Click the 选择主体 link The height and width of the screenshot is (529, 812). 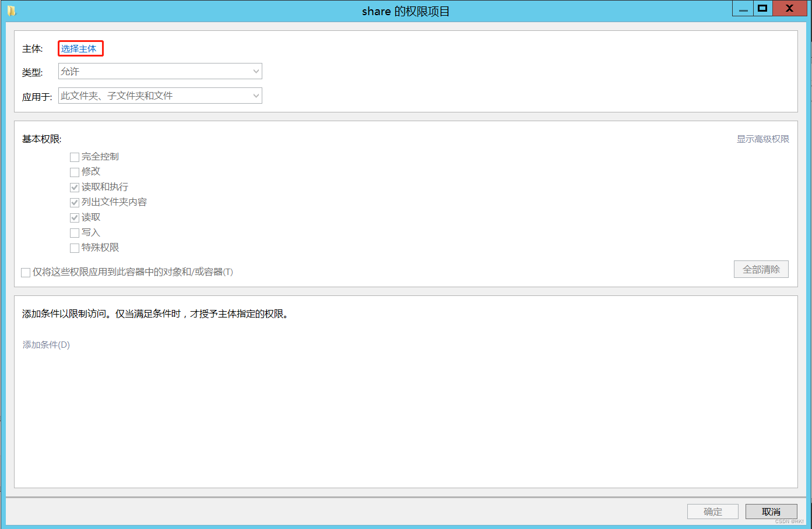pyautogui.click(x=79, y=49)
